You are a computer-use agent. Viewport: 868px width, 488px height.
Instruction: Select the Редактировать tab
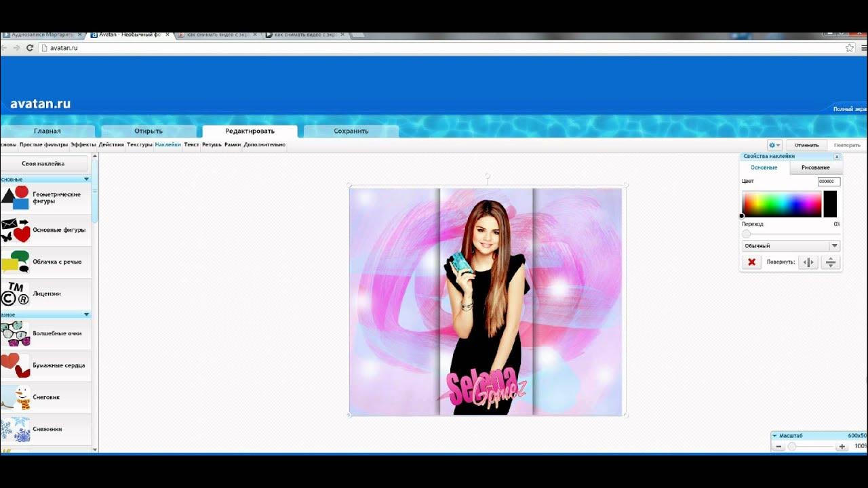pyautogui.click(x=250, y=131)
